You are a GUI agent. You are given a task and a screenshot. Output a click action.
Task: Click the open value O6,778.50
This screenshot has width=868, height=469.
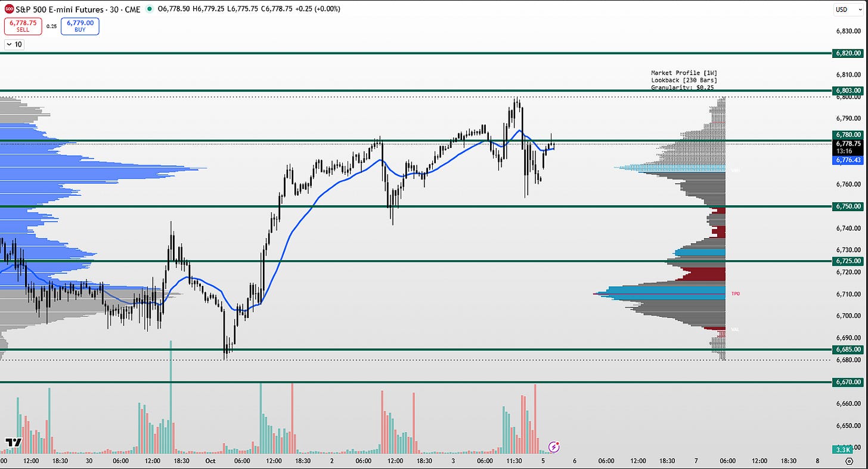(x=173, y=10)
